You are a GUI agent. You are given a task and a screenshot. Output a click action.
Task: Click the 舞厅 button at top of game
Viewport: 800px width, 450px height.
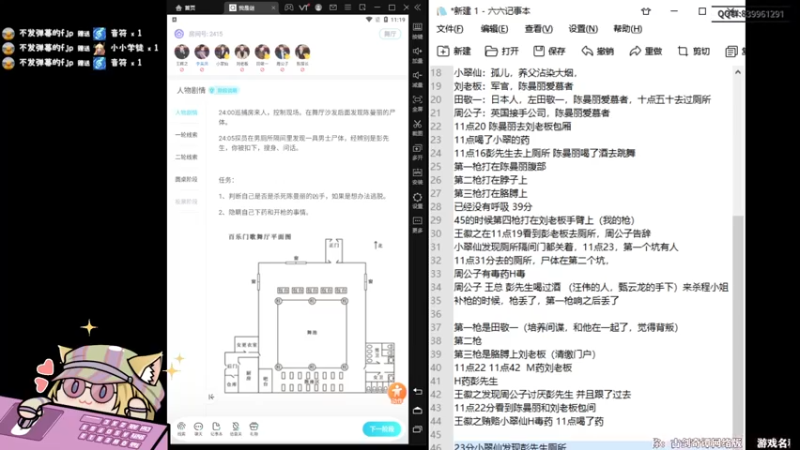tap(390, 34)
